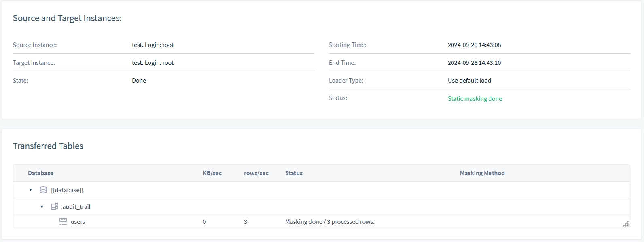The image size is (644, 242).
Task: Click the Target Instance value 'test. Login: root'
Action: pyautogui.click(x=153, y=63)
